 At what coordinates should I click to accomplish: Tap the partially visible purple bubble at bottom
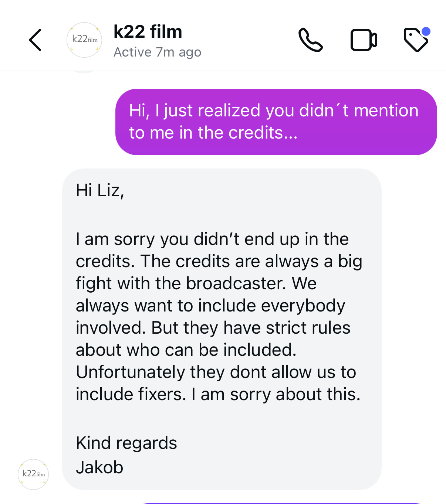[x=281, y=503]
